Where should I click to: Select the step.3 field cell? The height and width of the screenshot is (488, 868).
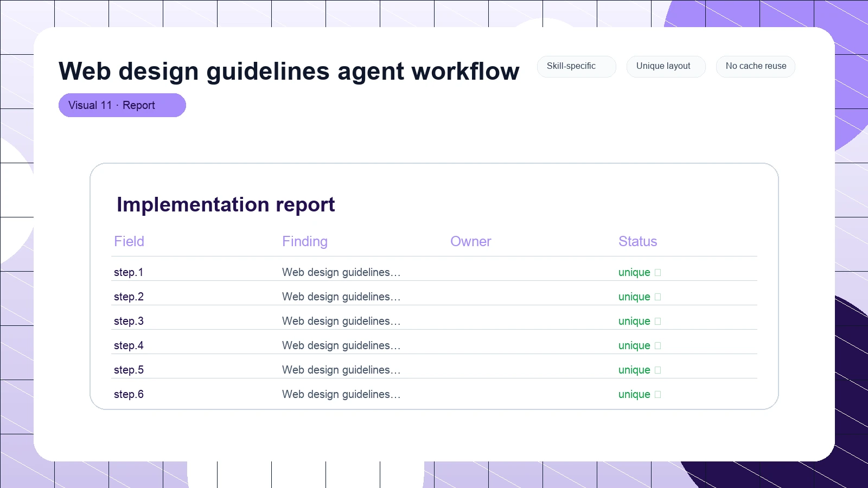pyautogui.click(x=129, y=321)
